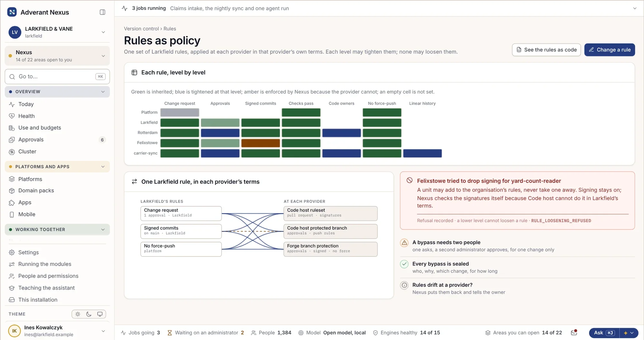Open the Apps puzzle icon

(12, 203)
